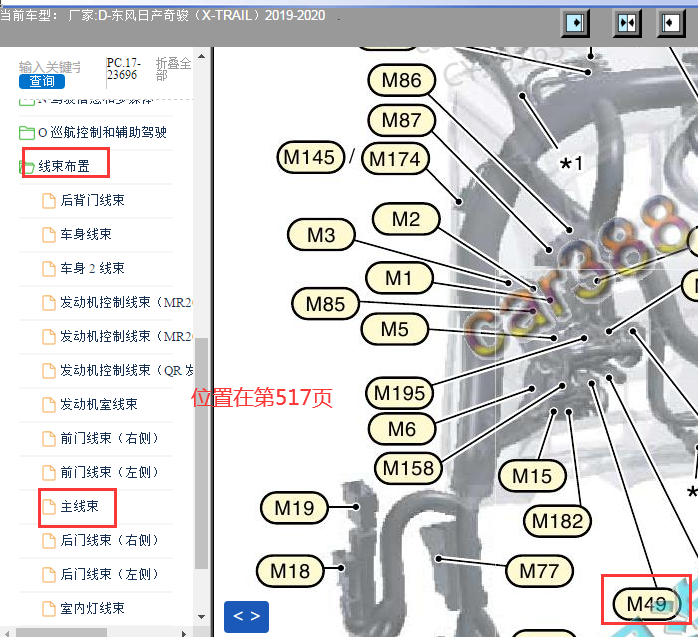Open the 主线束 document
The height and width of the screenshot is (637, 698).
coord(79,507)
